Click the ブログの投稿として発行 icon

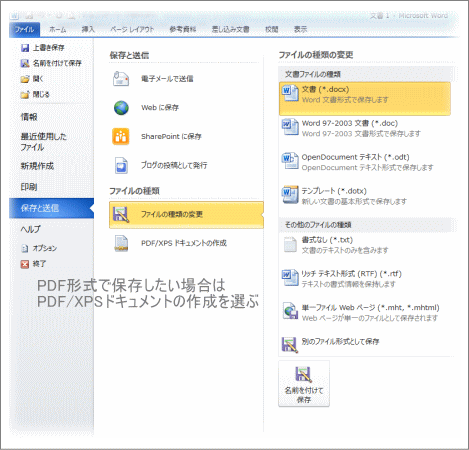coord(121,165)
